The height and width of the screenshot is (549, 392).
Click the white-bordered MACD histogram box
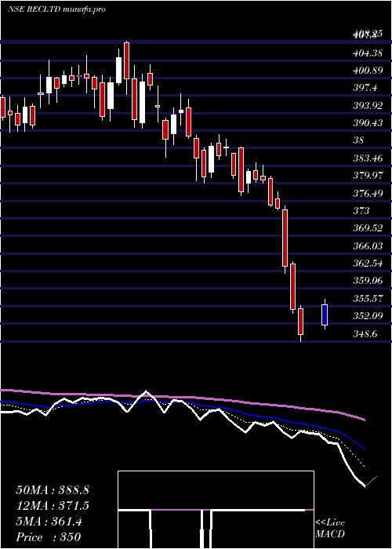click(x=216, y=510)
